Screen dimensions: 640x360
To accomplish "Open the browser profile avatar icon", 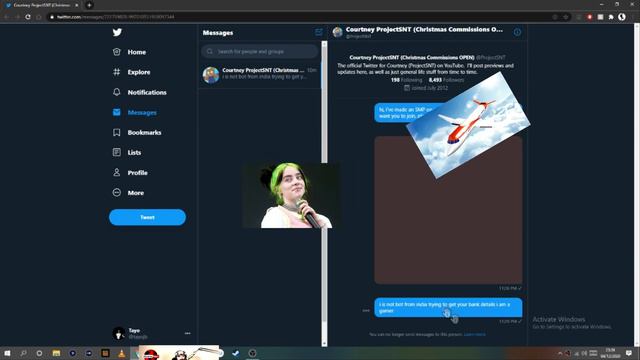I will point(622,17).
